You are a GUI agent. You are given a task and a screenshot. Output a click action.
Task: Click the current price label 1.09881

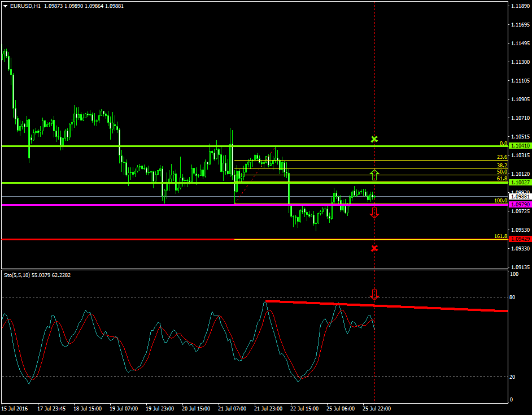[520, 197]
